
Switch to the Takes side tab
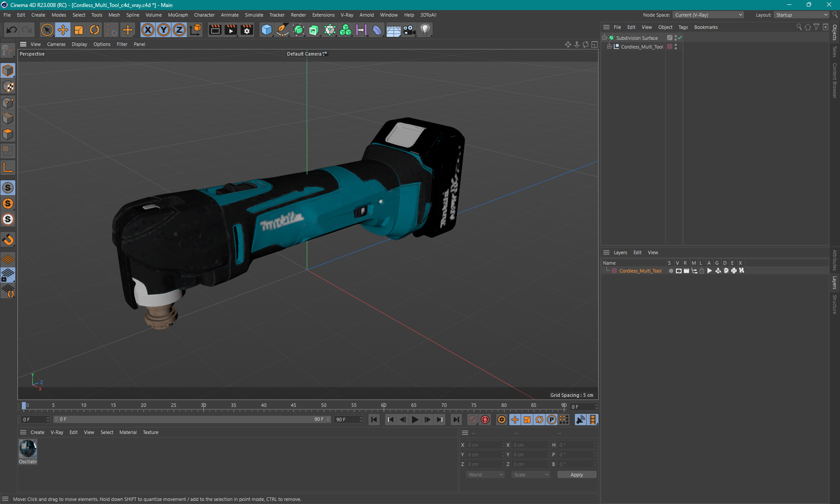pos(835,52)
